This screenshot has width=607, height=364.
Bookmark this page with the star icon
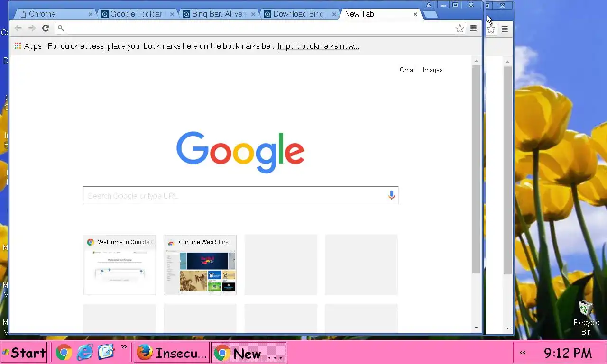coord(460,28)
